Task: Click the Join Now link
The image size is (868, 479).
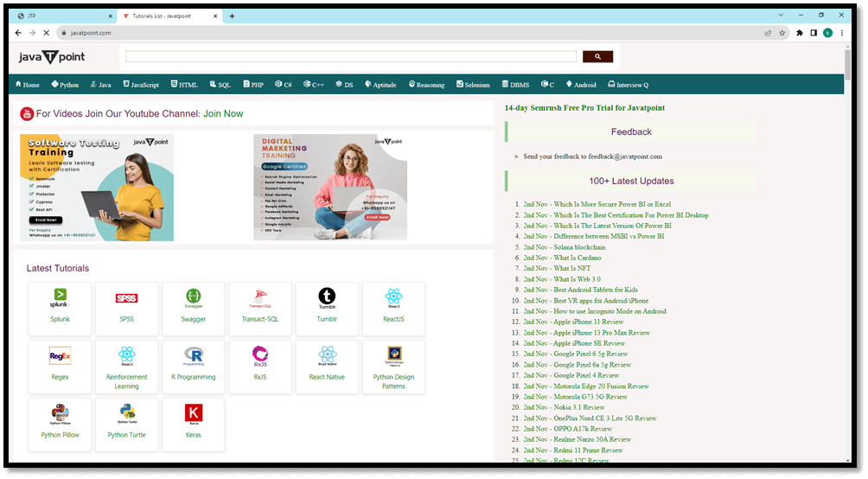Action: click(223, 113)
